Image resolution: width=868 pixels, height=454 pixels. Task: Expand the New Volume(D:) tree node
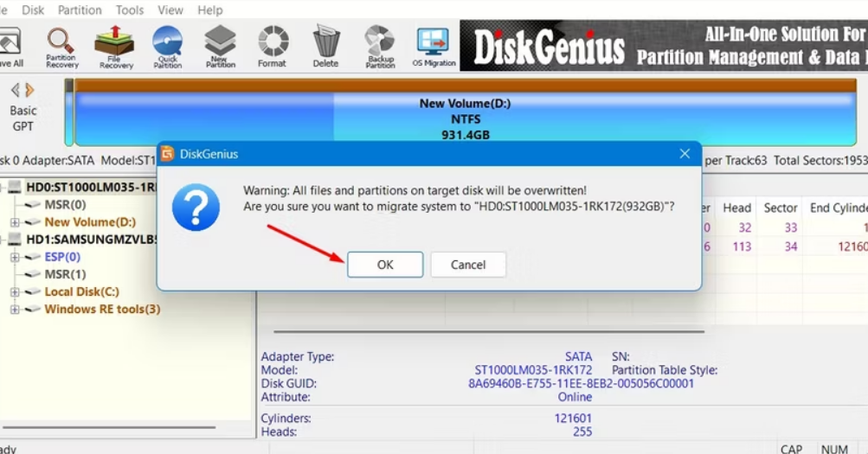coord(15,222)
